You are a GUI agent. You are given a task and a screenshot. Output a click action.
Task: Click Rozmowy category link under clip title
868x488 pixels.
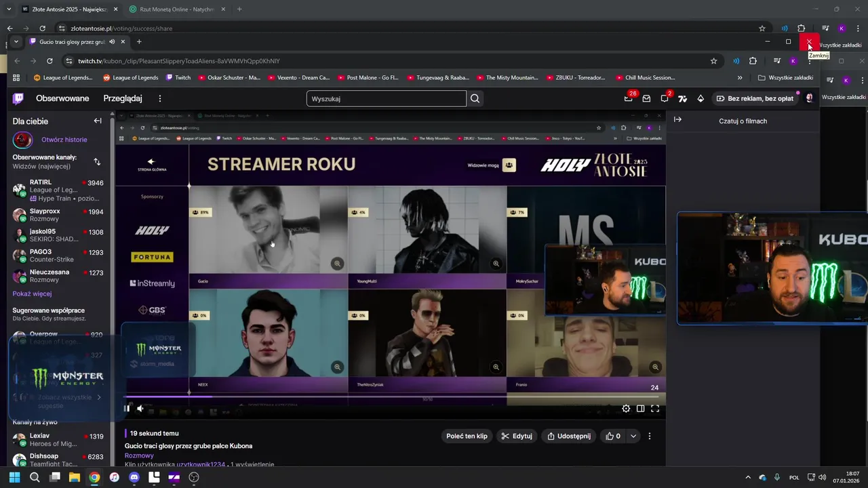point(139,455)
